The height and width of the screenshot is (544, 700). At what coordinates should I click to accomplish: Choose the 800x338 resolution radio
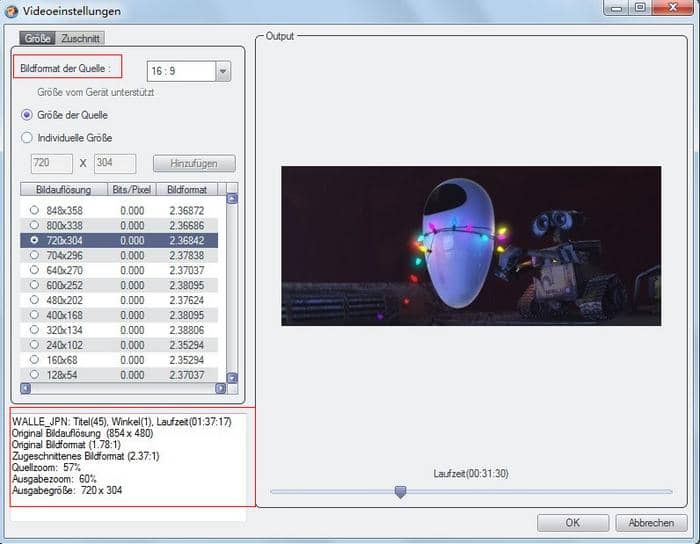[34, 224]
